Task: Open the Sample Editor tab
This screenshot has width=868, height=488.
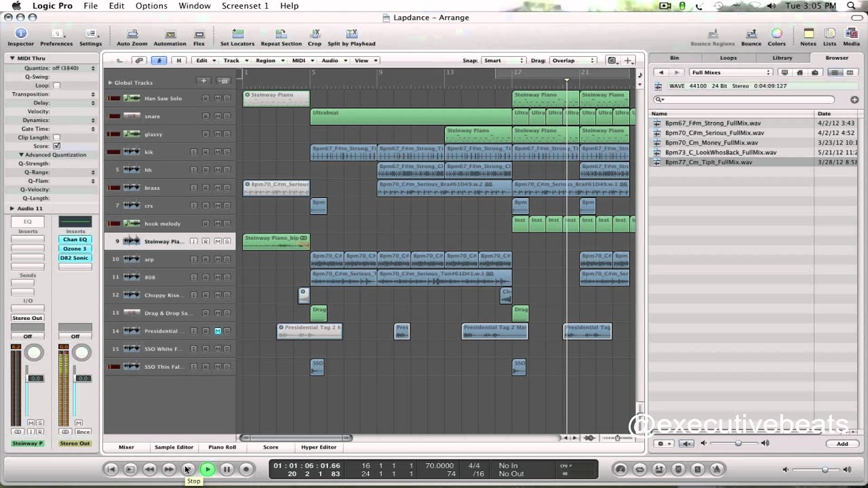Action: (x=174, y=447)
